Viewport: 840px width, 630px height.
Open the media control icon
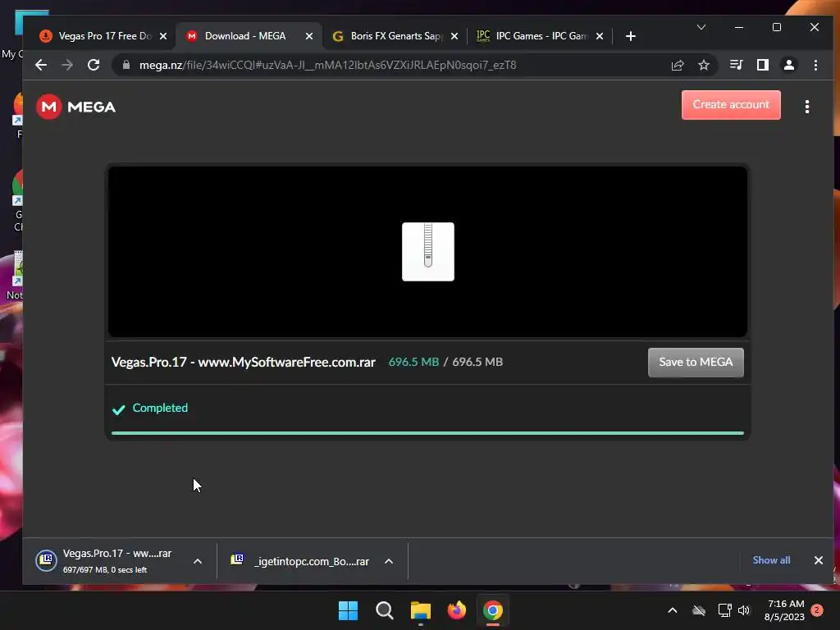click(x=736, y=65)
